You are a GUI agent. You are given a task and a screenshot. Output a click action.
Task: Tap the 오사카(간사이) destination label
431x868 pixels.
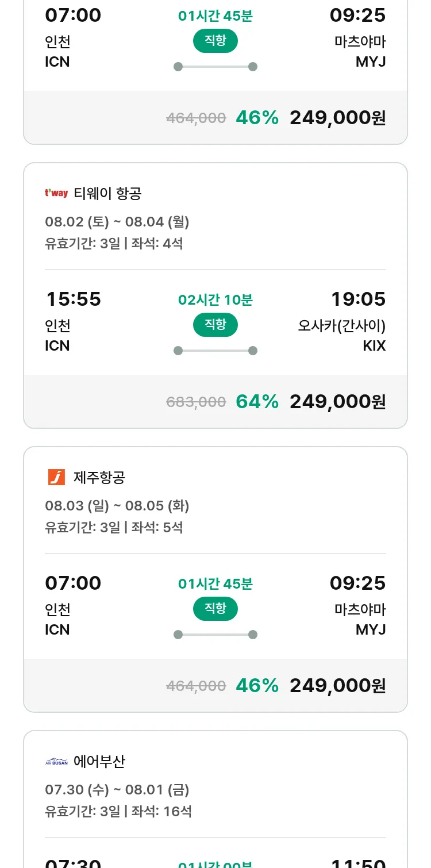coord(341,326)
